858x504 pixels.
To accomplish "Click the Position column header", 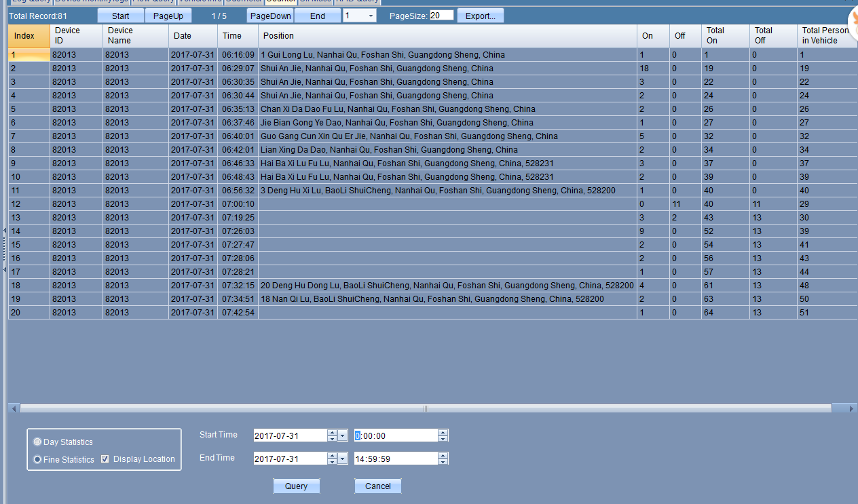I will click(278, 35).
